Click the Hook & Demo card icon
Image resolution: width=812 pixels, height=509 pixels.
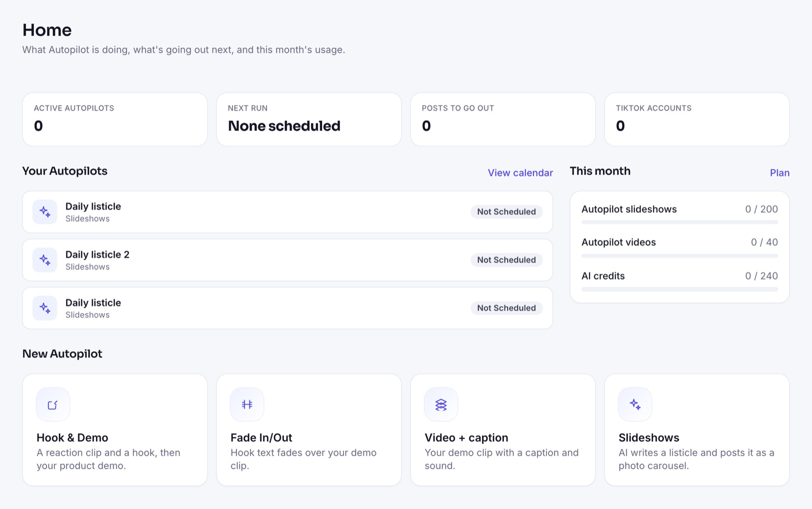coord(53,404)
